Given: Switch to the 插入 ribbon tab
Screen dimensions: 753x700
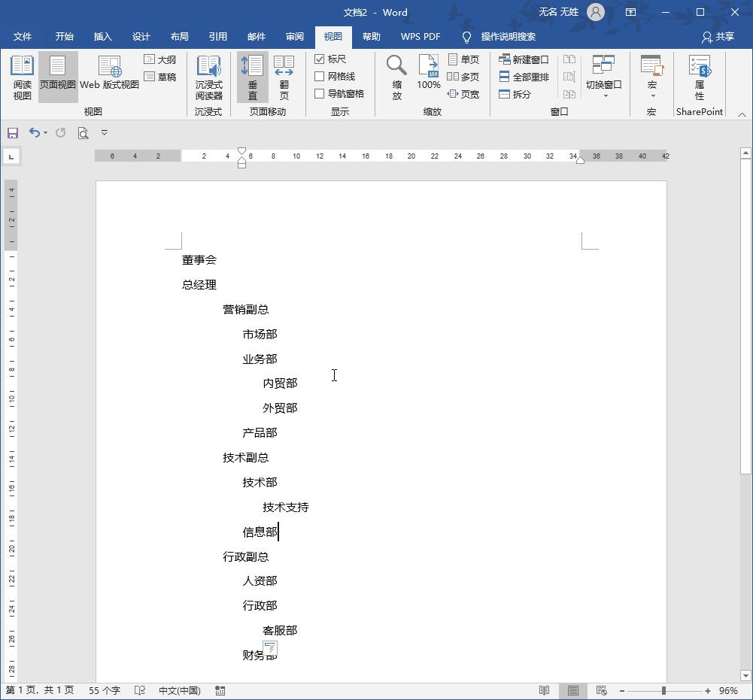Looking at the screenshot, I should click(x=102, y=36).
